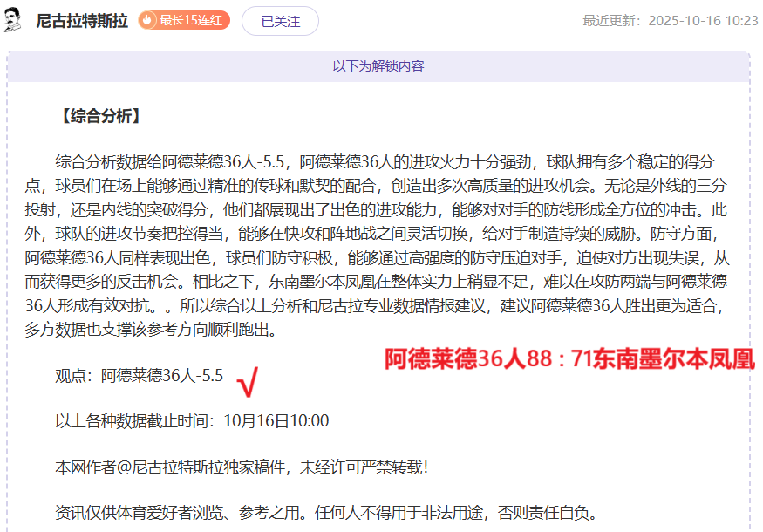Select the 【综合分析】 section heading

pyautogui.click(x=99, y=116)
